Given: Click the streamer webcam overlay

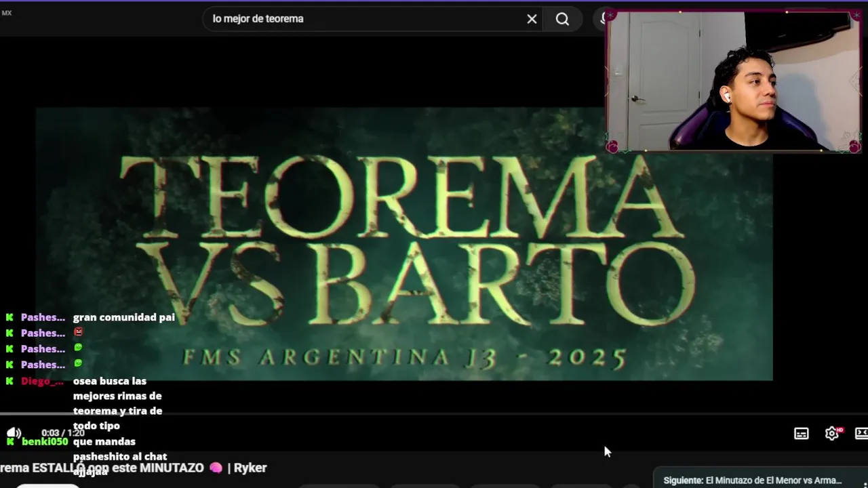Looking at the screenshot, I should pyautogui.click(x=733, y=81).
